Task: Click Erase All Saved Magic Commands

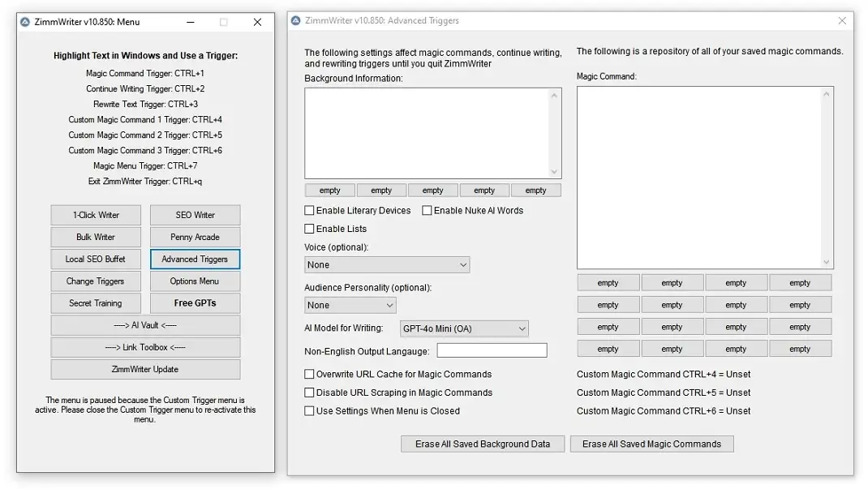Action: (651, 444)
